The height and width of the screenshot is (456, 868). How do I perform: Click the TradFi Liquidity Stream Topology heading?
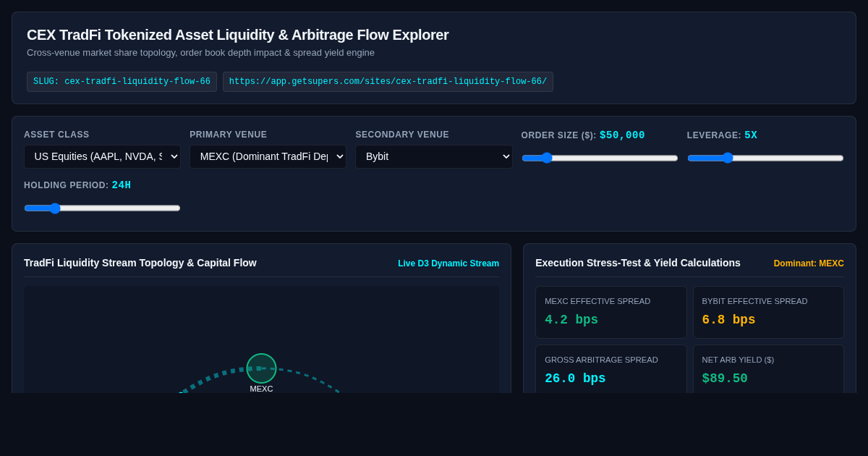pos(140,263)
